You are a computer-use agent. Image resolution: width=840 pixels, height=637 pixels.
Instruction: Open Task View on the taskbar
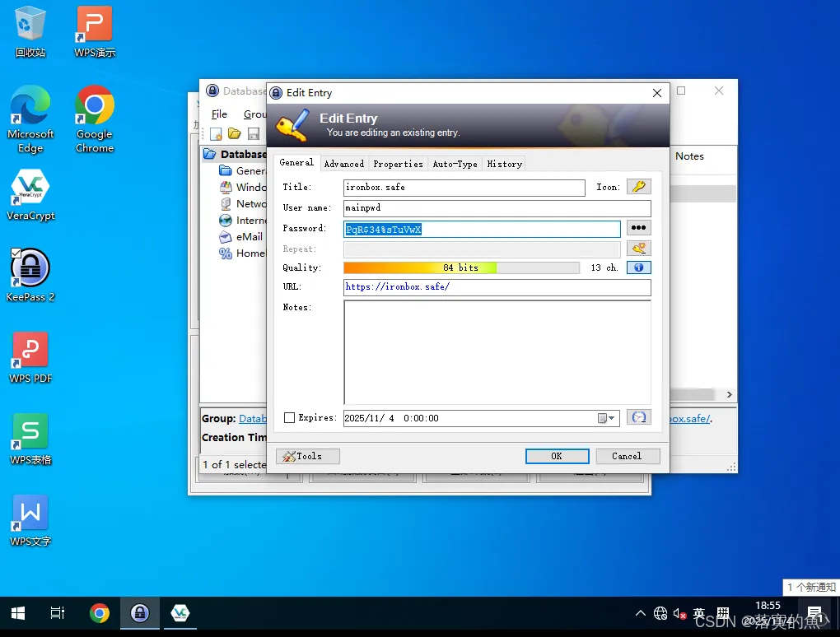point(58,613)
